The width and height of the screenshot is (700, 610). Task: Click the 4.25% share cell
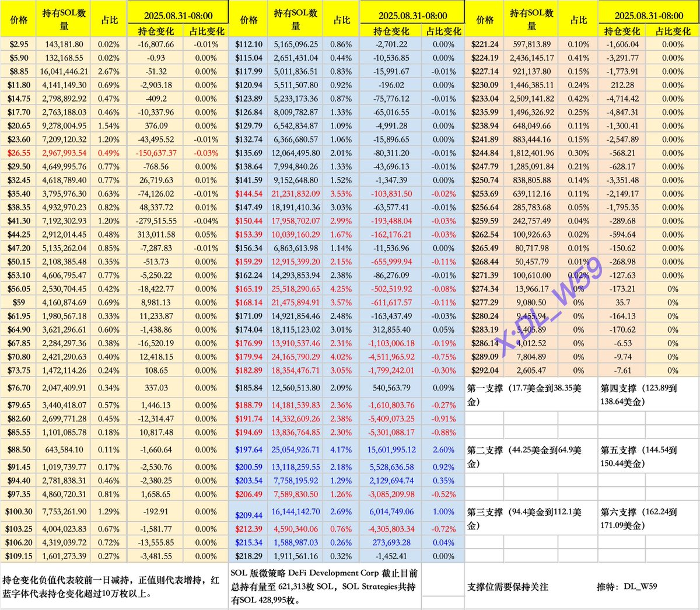(x=341, y=288)
